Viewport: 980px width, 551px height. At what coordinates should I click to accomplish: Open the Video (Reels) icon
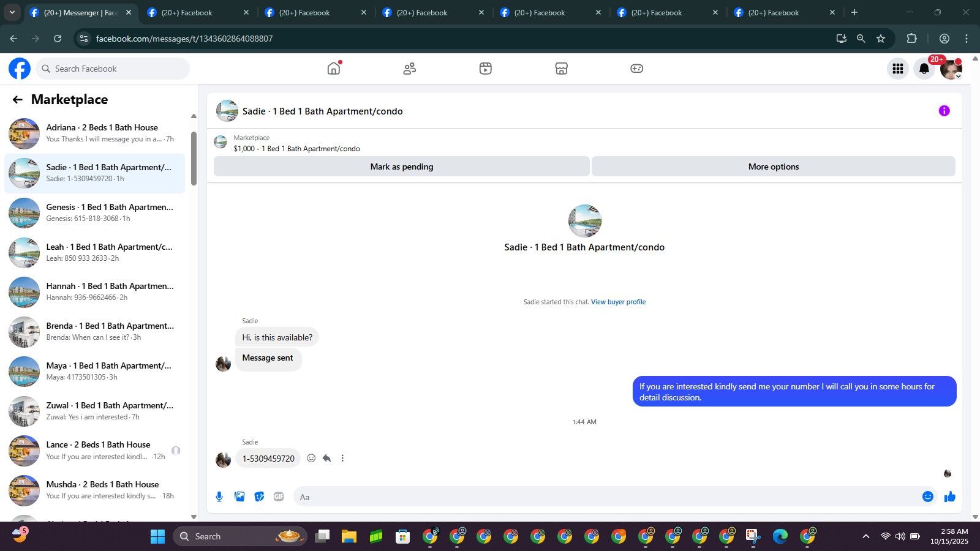tap(486, 69)
